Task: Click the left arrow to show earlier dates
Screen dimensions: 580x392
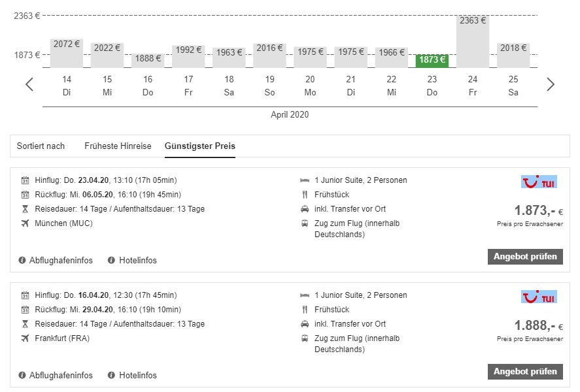Action: point(29,84)
